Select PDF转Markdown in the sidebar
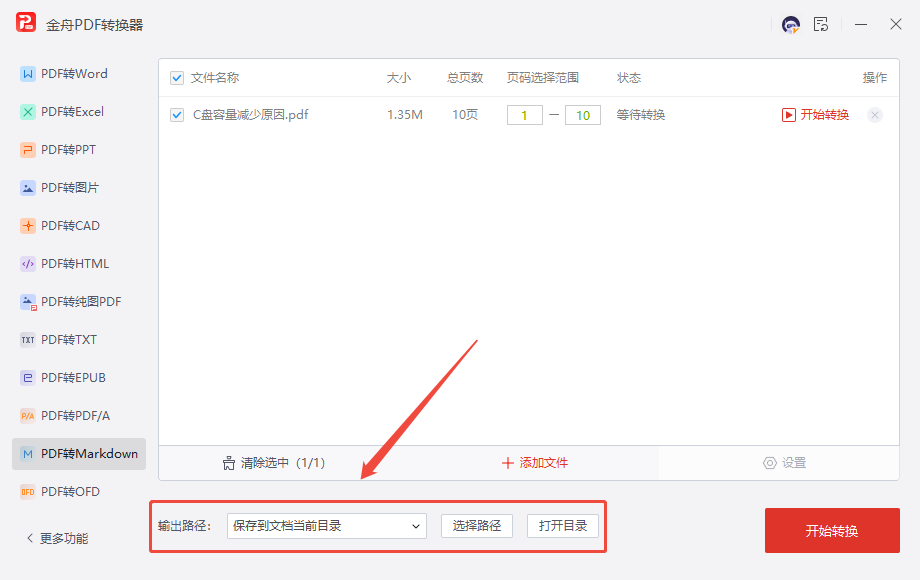Screen dimensions: 920x580 tap(79, 454)
